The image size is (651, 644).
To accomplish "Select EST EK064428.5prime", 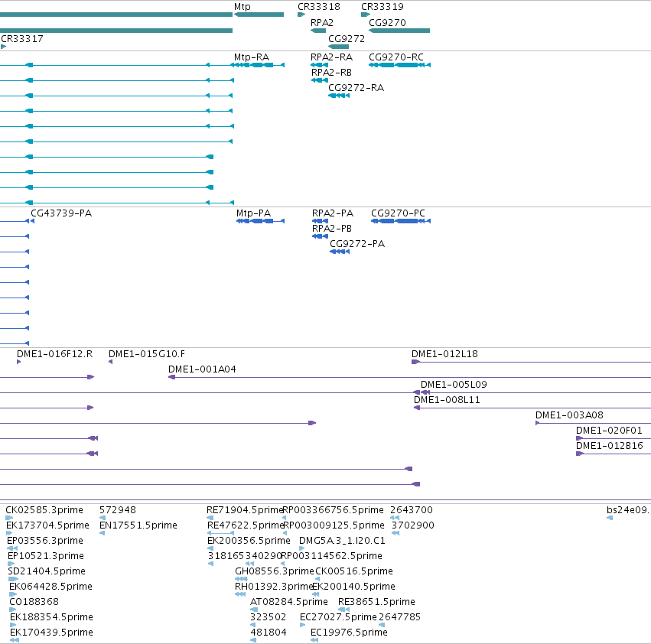I will tap(50, 587).
